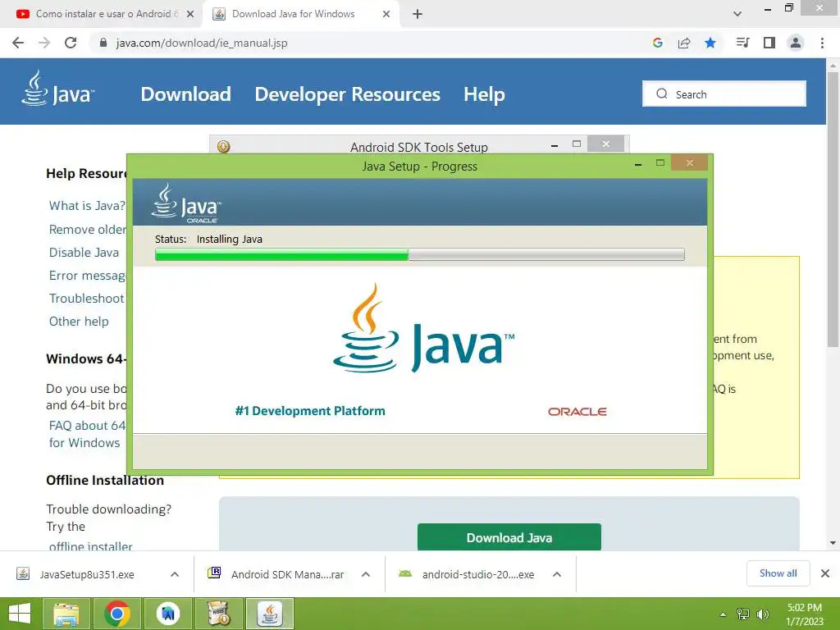840x630 pixels.
Task: Open the Chrome profile avatar
Action: [796, 43]
